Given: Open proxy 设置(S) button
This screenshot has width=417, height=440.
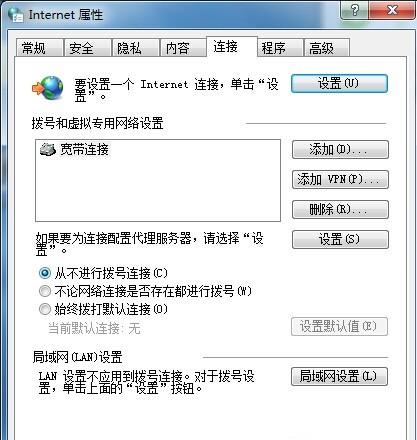Looking at the screenshot, I should [340, 240].
